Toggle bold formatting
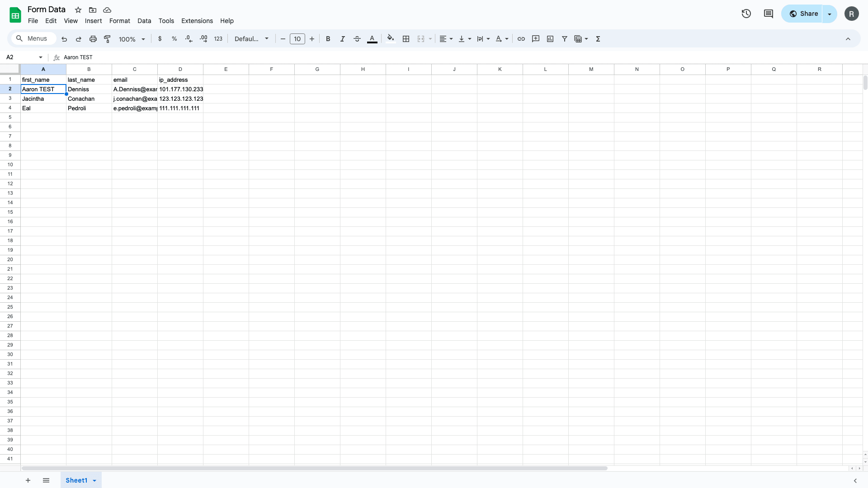Screen dimensions: 868x488 coord(328,39)
